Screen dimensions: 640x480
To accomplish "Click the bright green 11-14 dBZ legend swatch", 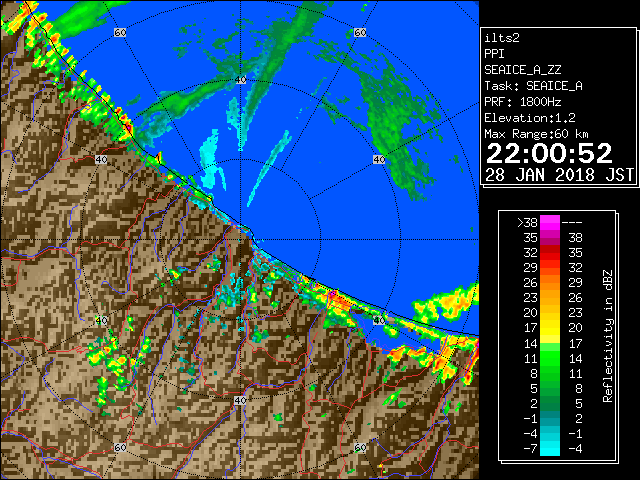I will click(550, 358).
